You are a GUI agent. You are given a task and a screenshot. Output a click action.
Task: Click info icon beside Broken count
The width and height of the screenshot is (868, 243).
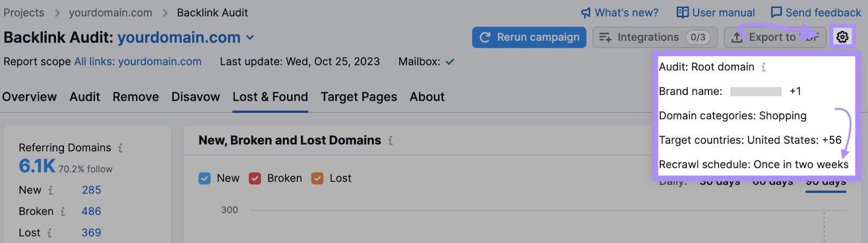tap(63, 212)
